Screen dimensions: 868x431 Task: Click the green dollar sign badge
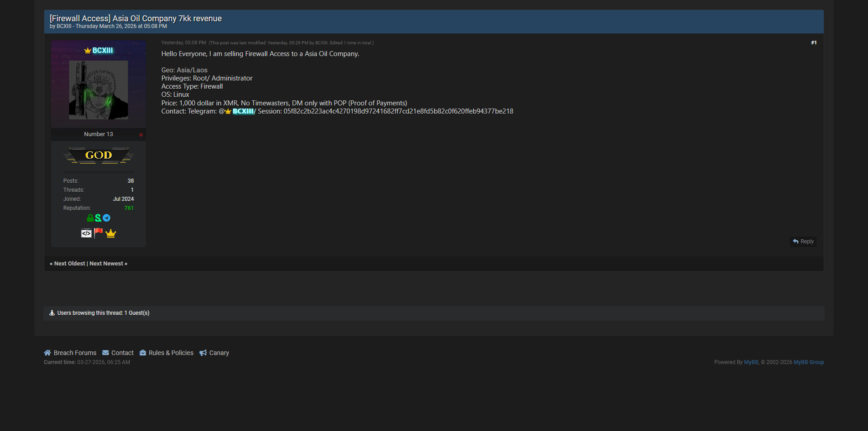98,218
